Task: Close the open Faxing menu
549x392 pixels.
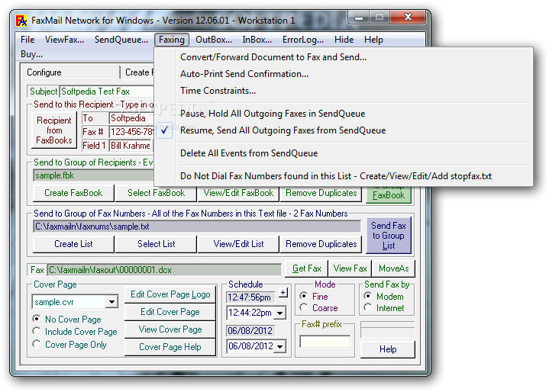Action: [172, 40]
